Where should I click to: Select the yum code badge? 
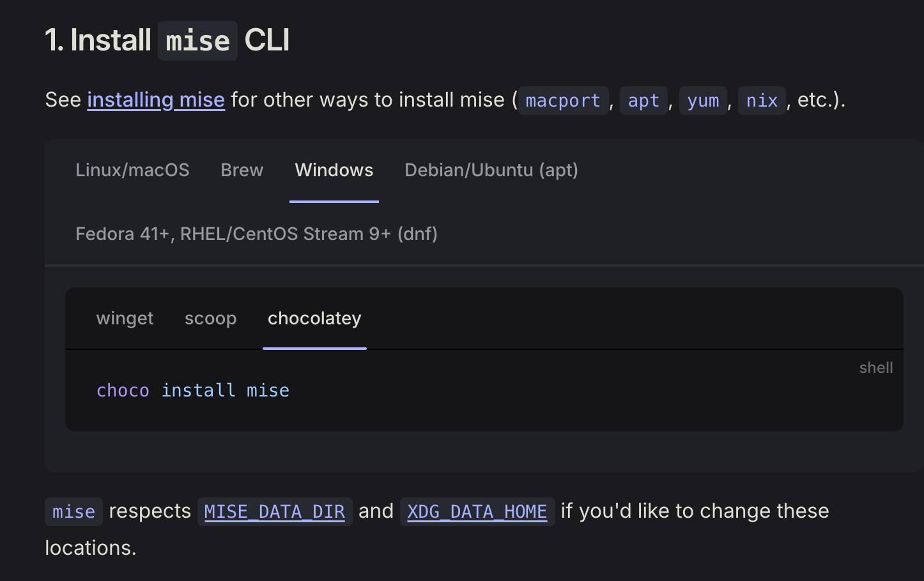pyautogui.click(x=702, y=100)
